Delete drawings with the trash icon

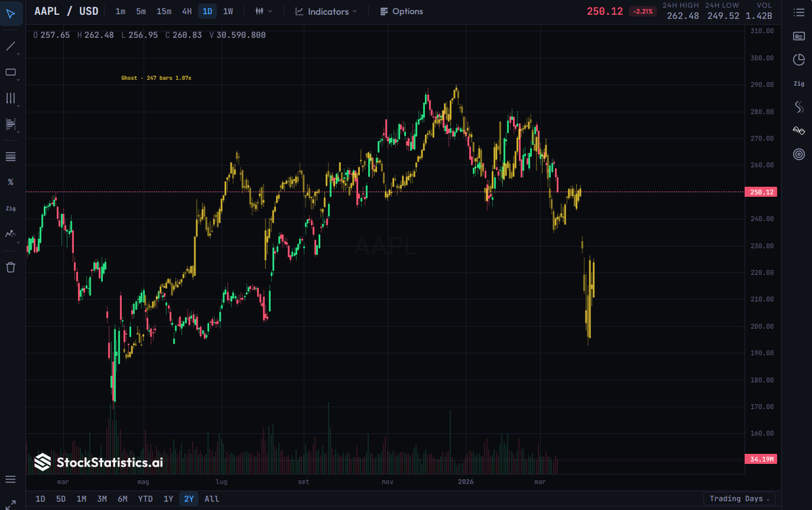[11, 267]
